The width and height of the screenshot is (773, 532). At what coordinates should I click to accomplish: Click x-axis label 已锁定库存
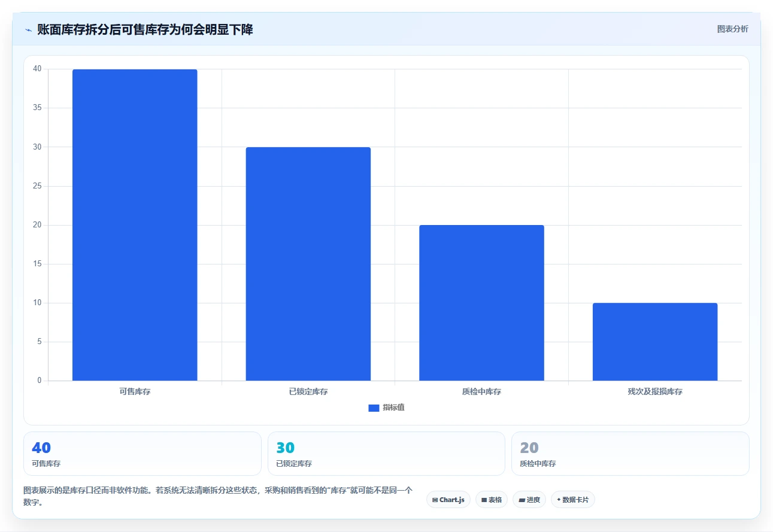308,392
